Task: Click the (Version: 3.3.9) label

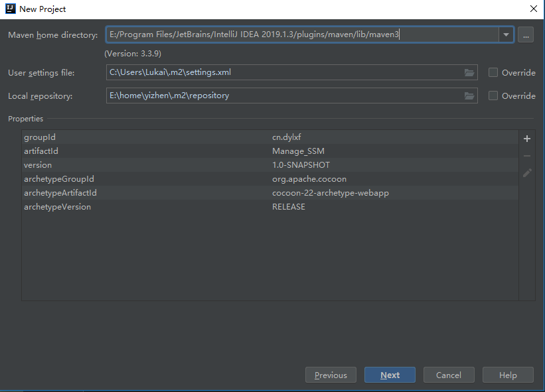Action: coord(133,54)
